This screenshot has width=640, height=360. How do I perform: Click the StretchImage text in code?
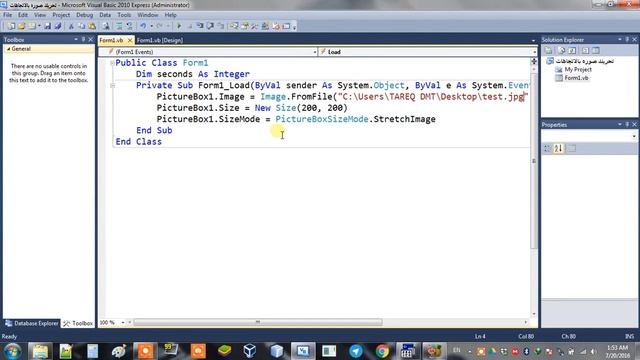click(404, 119)
